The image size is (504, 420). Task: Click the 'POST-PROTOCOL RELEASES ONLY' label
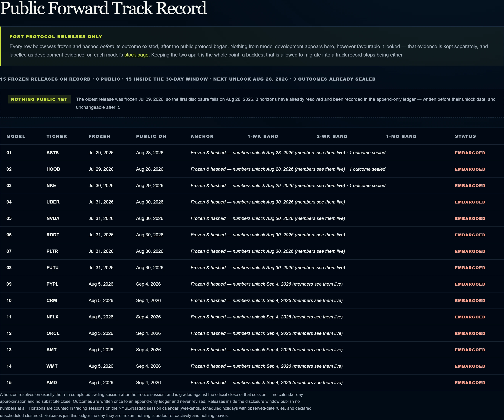56,37
